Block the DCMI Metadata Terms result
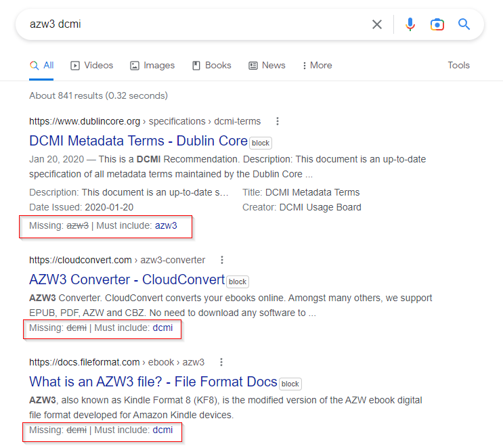 click(x=261, y=143)
